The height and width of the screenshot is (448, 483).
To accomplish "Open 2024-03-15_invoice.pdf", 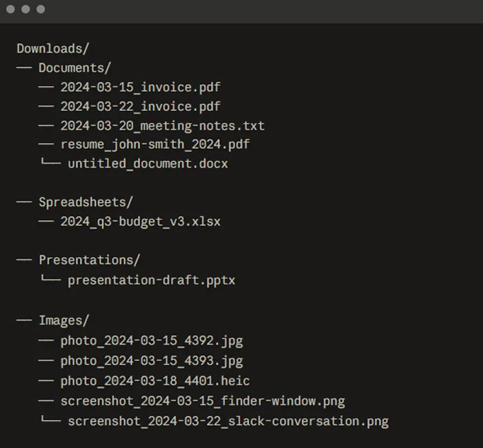I will tap(141, 88).
